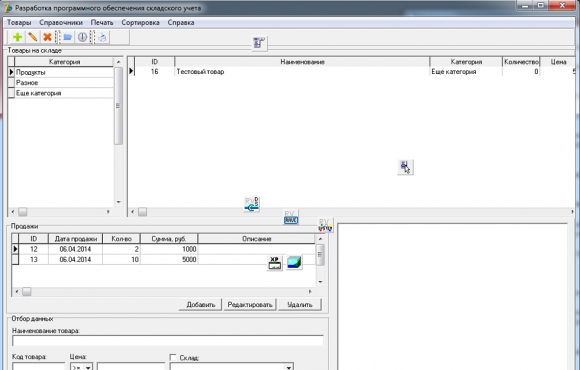Click the blue folder toolbar icon
580x370 pixels.
tap(68, 37)
